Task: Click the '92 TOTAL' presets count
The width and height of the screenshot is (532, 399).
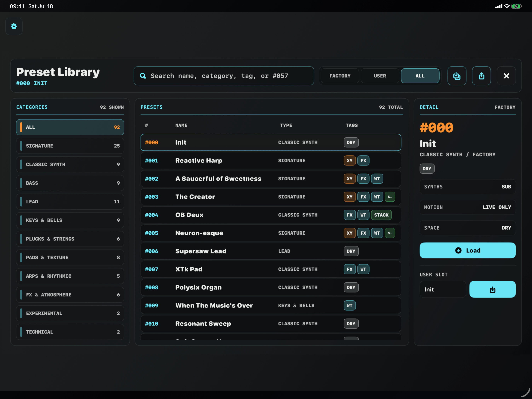Action: point(391,107)
